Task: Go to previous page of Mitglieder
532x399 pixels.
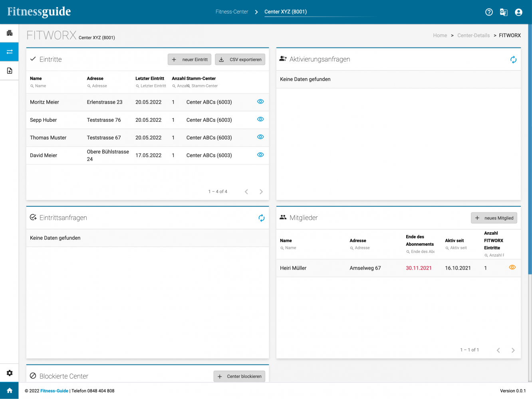Action: 498,350
